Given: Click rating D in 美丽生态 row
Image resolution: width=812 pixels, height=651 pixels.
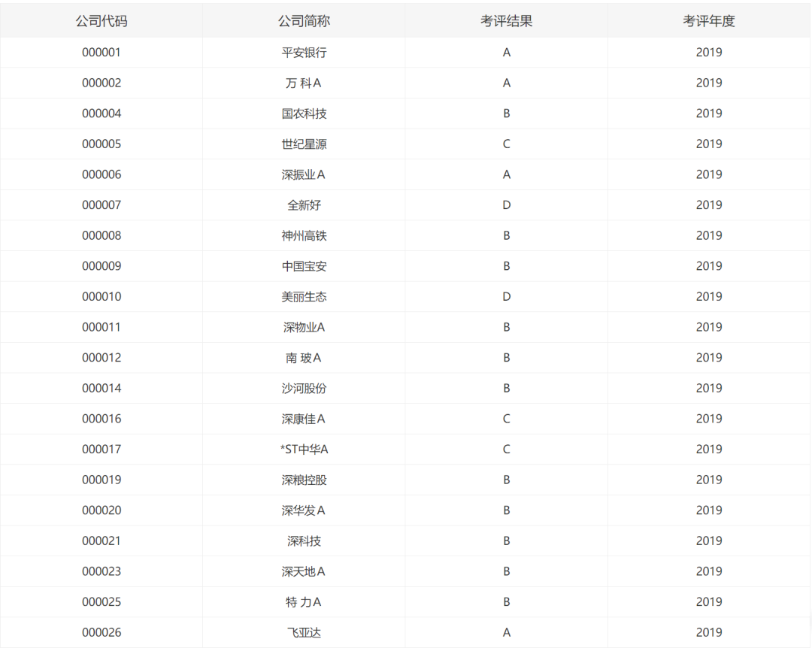Looking at the screenshot, I should pyautogui.click(x=507, y=297).
